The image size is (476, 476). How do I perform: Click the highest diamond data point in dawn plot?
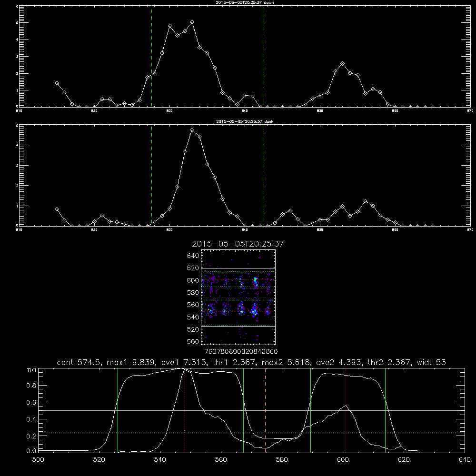tap(192, 22)
